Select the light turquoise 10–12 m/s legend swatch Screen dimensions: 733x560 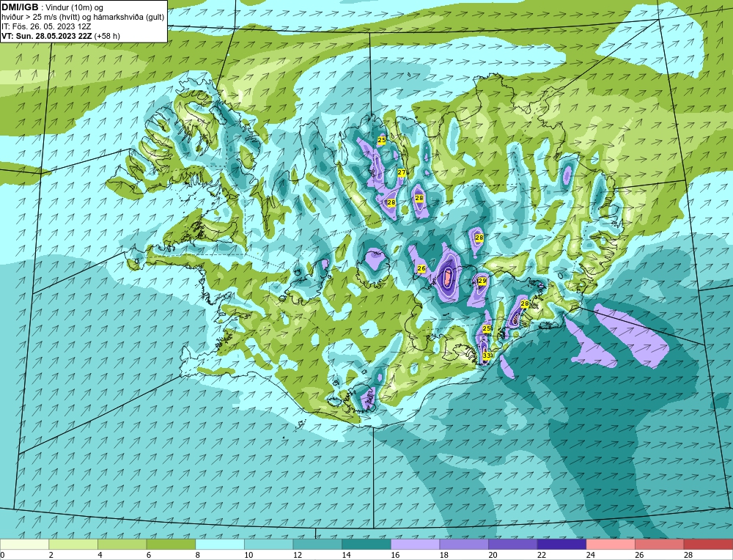(269, 545)
